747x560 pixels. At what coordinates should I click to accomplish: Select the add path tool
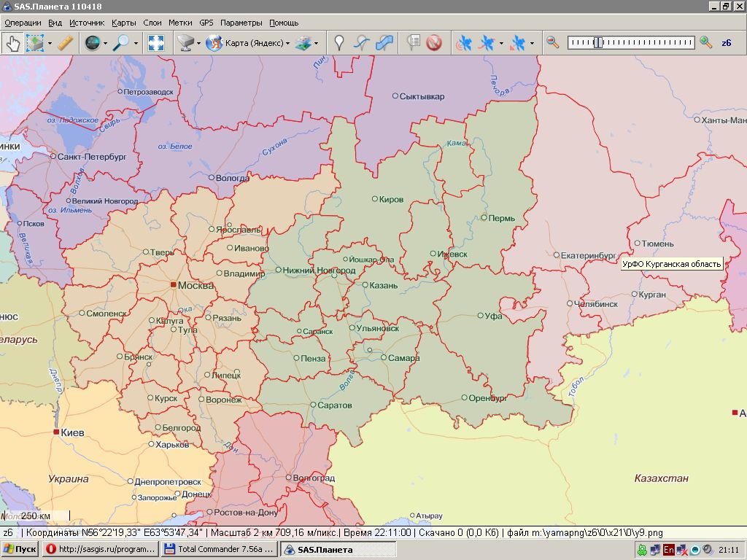tap(361, 43)
